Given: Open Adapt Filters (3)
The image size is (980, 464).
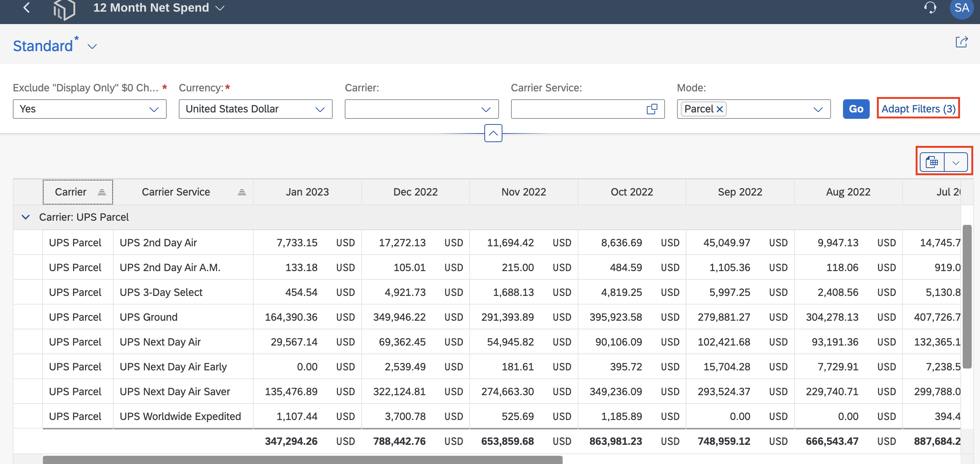Looking at the screenshot, I should pos(918,109).
